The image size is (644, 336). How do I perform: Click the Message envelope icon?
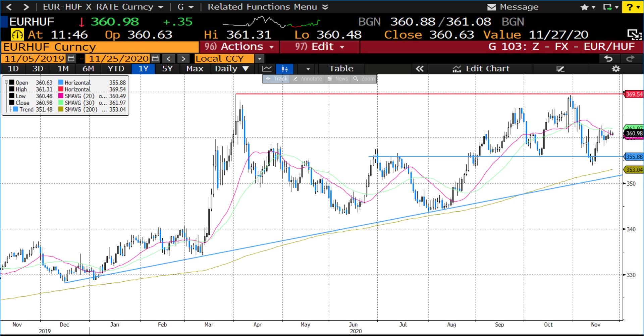pos(491,7)
